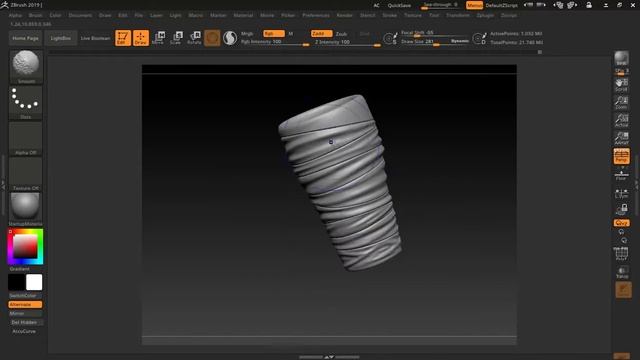Screen dimensions: 640x360
Task: Click the QuickSave button
Action: coord(399,5)
